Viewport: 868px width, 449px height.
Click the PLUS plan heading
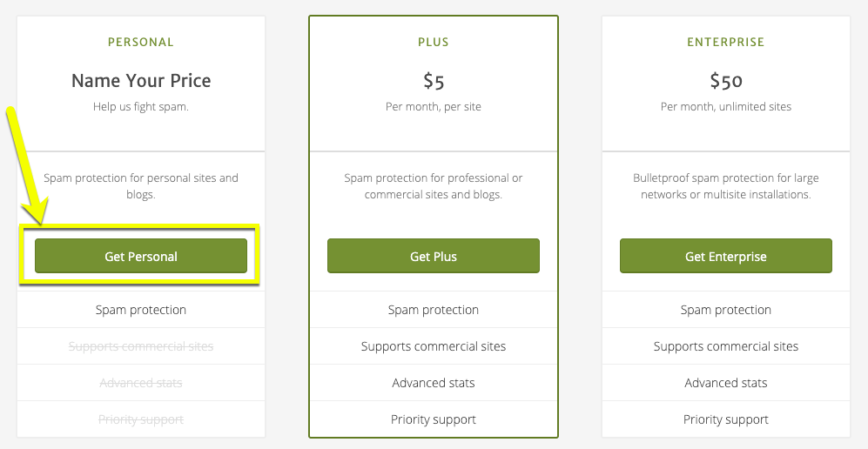point(434,42)
